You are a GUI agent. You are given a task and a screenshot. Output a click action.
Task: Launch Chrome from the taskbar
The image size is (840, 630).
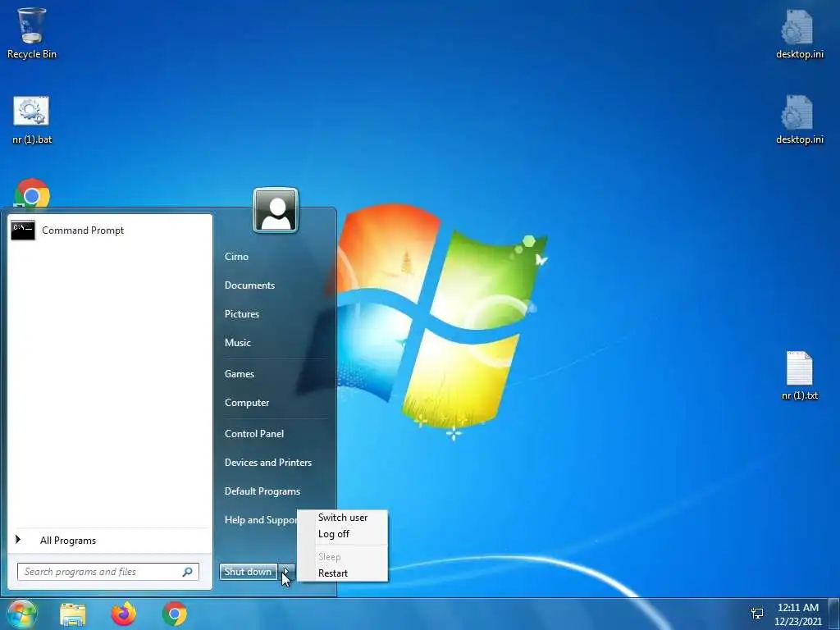pyautogui.click(x=175, y=614)
